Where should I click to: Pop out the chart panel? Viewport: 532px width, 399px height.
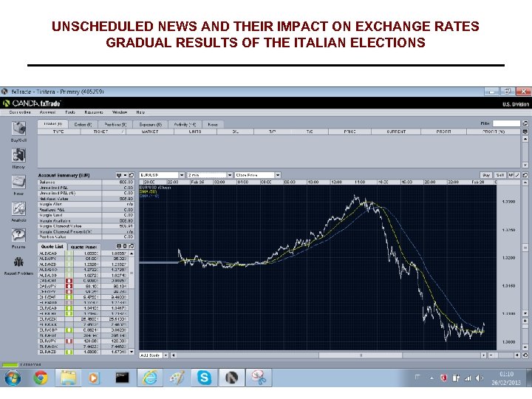point(525,175)
